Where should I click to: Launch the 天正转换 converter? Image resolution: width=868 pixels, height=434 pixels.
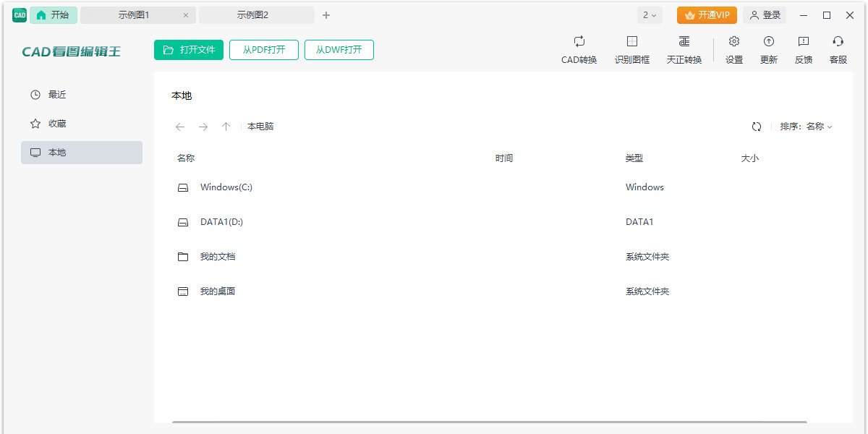pyautogui.click(x=684, y=50)
